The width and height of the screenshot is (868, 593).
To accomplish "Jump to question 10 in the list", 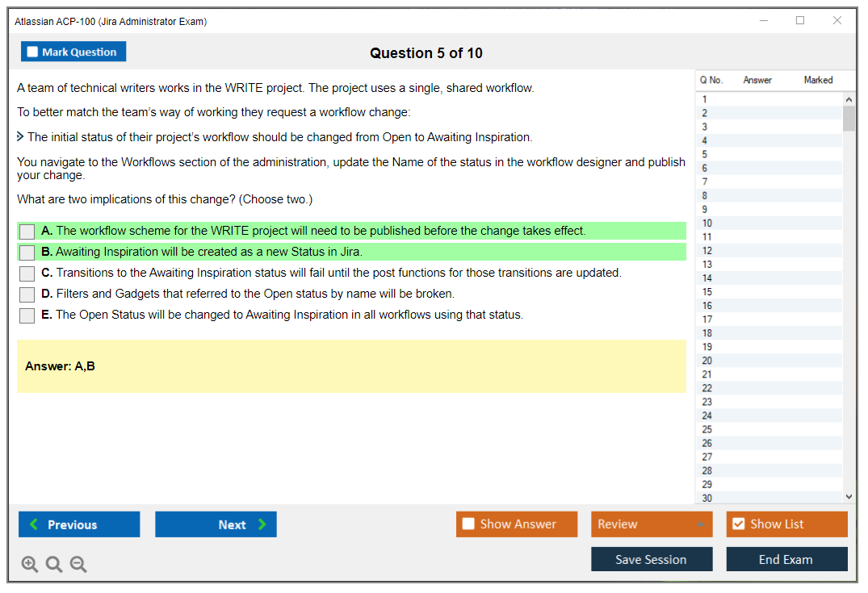I will (x=707, y=223).
